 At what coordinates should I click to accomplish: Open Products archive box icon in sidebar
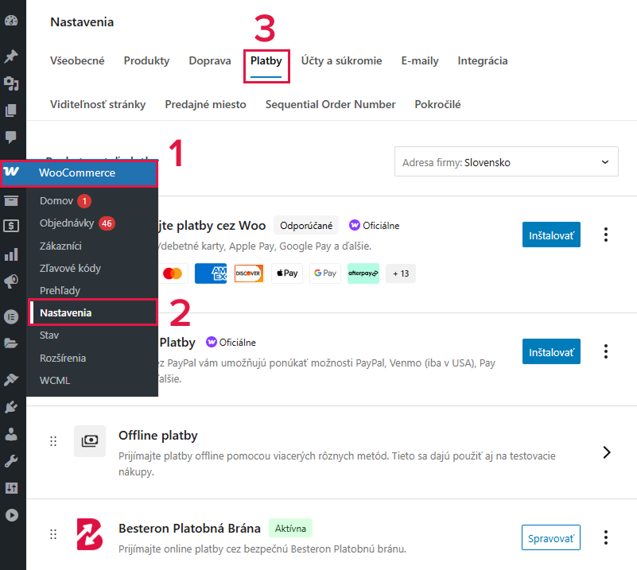(x=11, y=200)
